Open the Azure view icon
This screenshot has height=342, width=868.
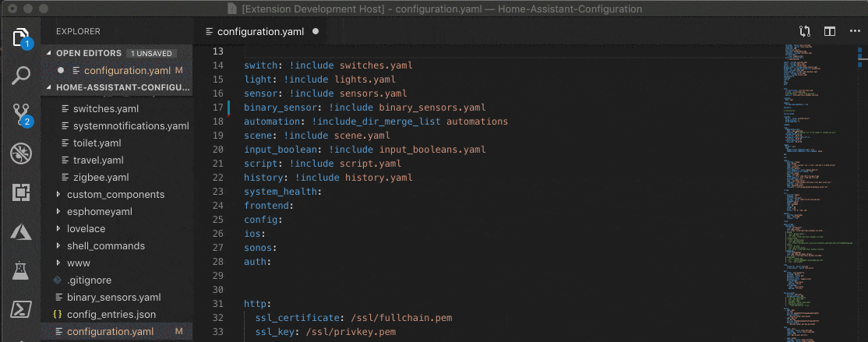click(20, 231)
